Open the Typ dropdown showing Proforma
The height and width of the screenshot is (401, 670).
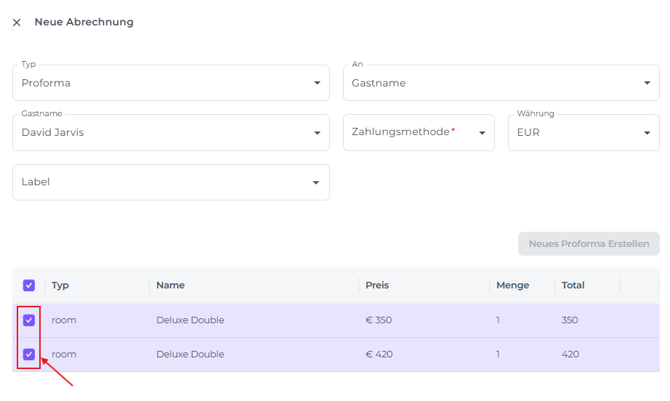tap(170, 83)
